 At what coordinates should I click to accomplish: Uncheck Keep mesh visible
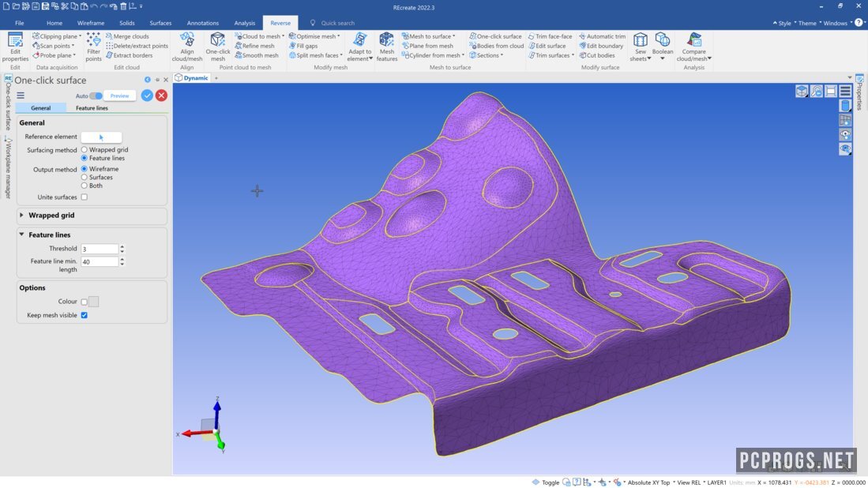(x=85, y=315)
